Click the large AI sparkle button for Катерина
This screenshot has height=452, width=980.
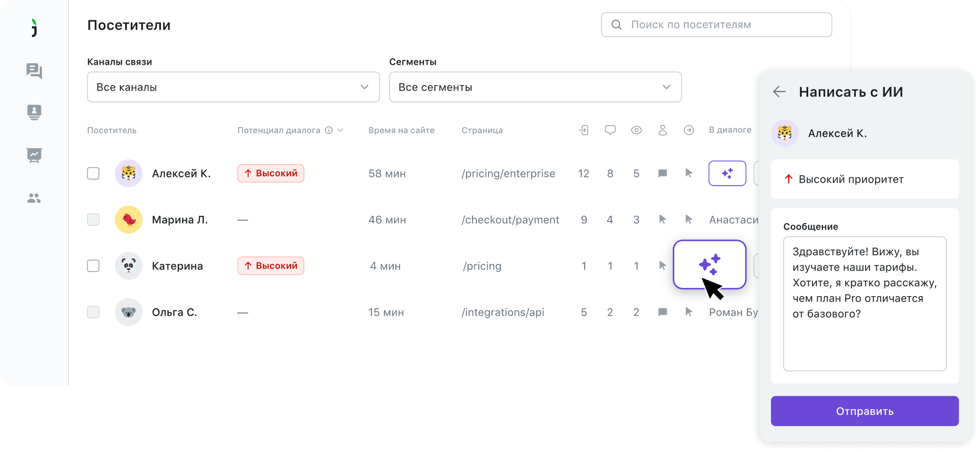709,264
